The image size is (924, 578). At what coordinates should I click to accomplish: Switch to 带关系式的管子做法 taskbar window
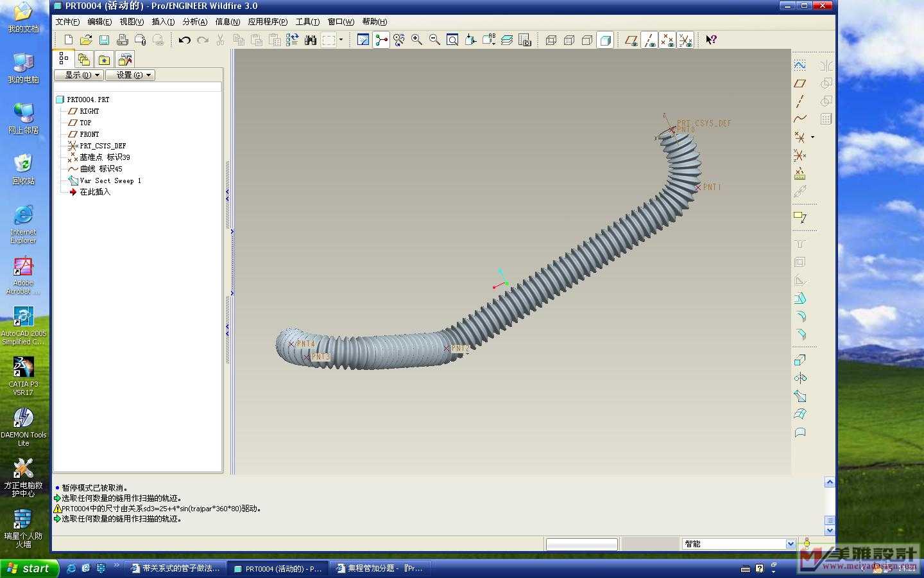(175, 568)
